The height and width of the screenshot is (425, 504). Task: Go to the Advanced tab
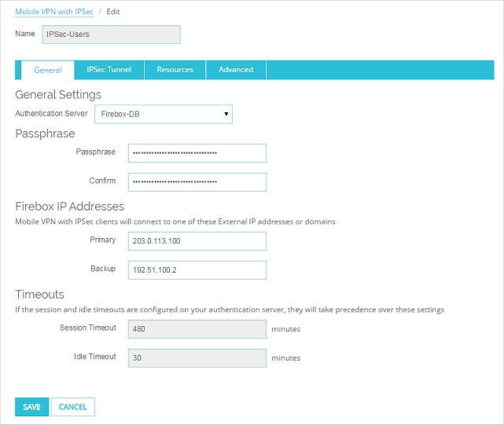(236, 70)
